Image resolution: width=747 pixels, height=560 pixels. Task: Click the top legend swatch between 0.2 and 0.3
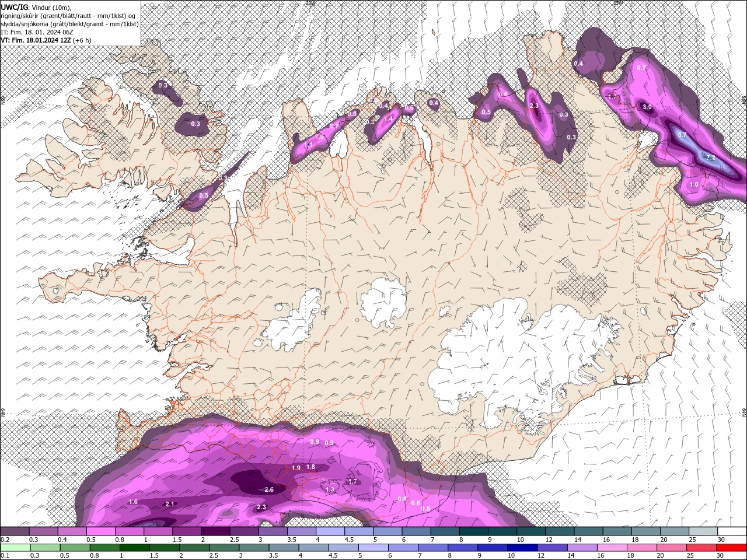(15, 531)
